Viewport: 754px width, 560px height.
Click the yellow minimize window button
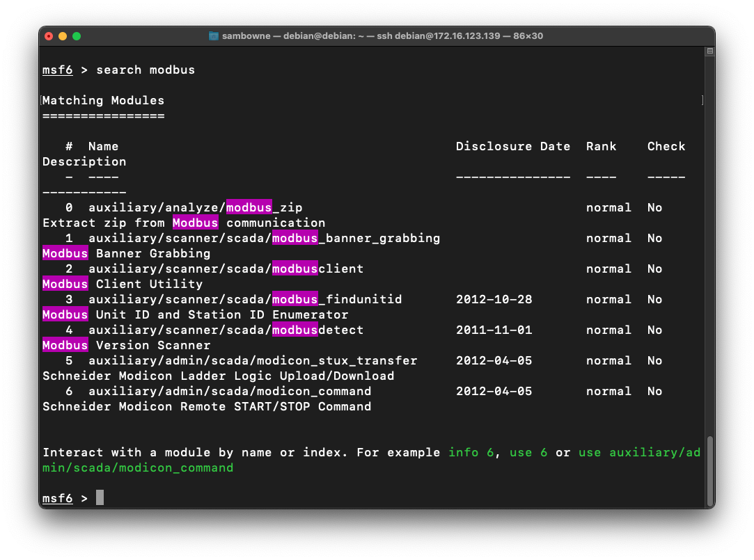63,36
